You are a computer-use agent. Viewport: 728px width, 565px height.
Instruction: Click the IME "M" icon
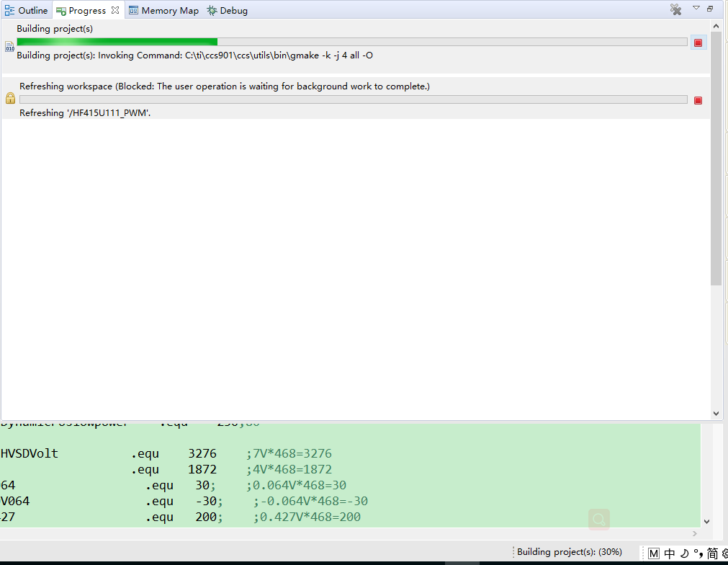click(x=654, y=553)
